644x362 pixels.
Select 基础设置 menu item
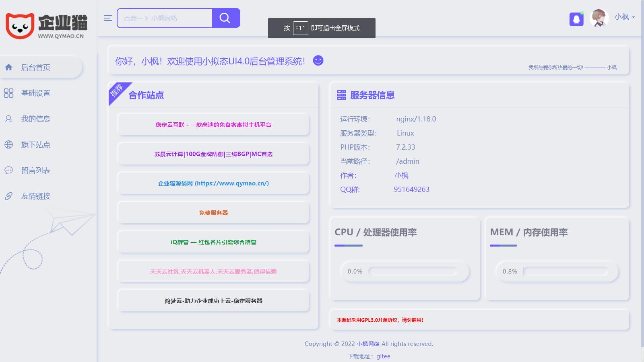tap(36, 93)
